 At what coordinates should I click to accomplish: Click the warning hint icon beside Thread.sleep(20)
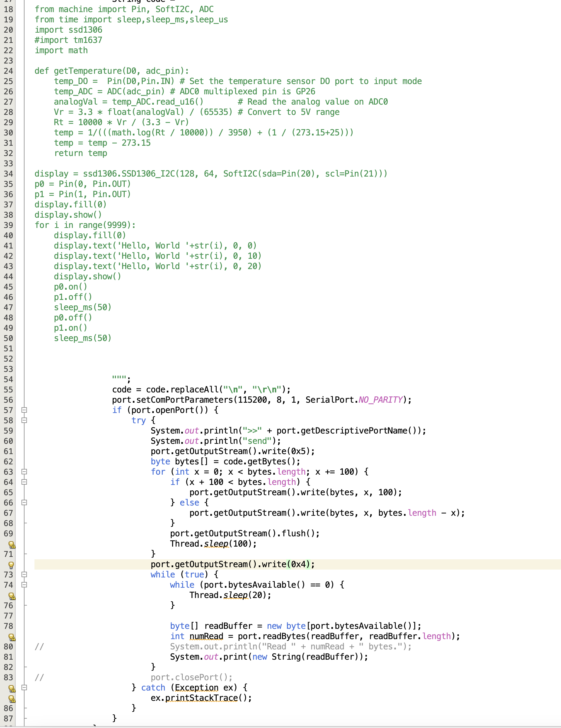point(12,596)
